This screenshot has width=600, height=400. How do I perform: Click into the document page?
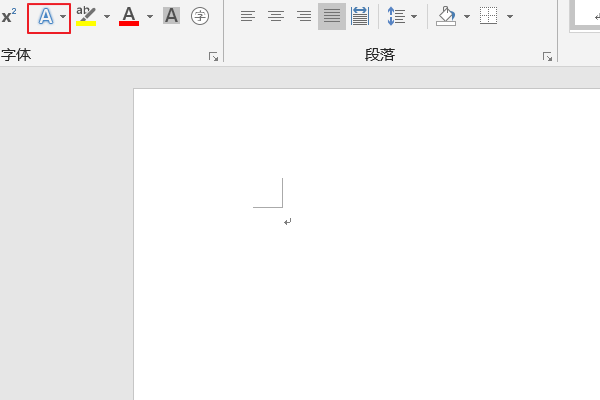367,244
